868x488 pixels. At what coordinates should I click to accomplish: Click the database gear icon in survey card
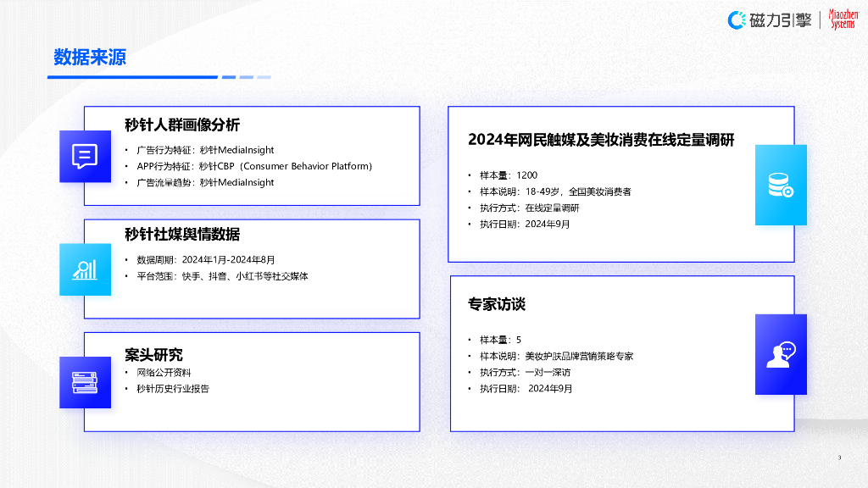[781, 185]
